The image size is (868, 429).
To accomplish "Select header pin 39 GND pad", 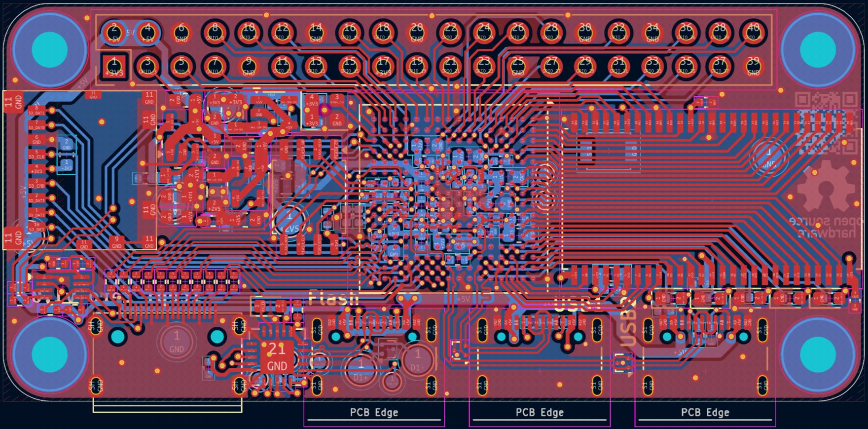I will tap(753, 66).
